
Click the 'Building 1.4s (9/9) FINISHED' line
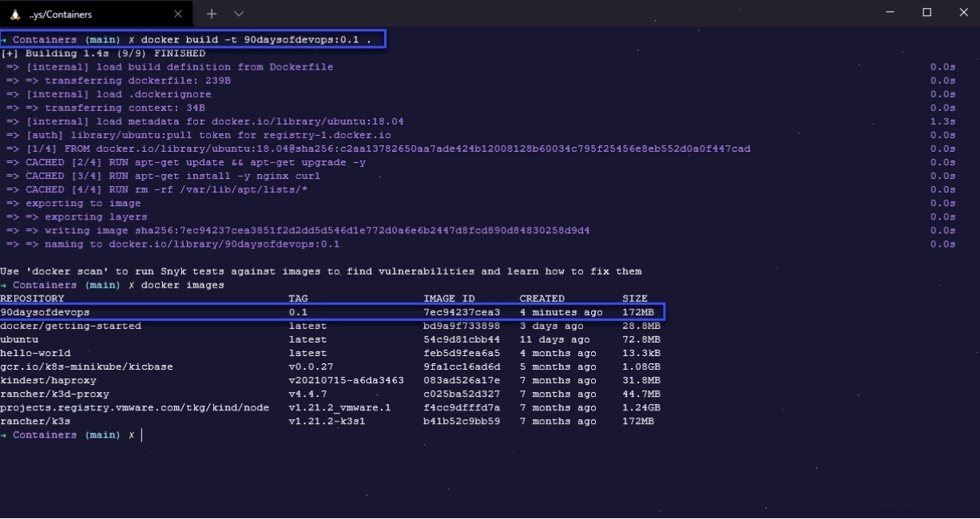(103, 53)
